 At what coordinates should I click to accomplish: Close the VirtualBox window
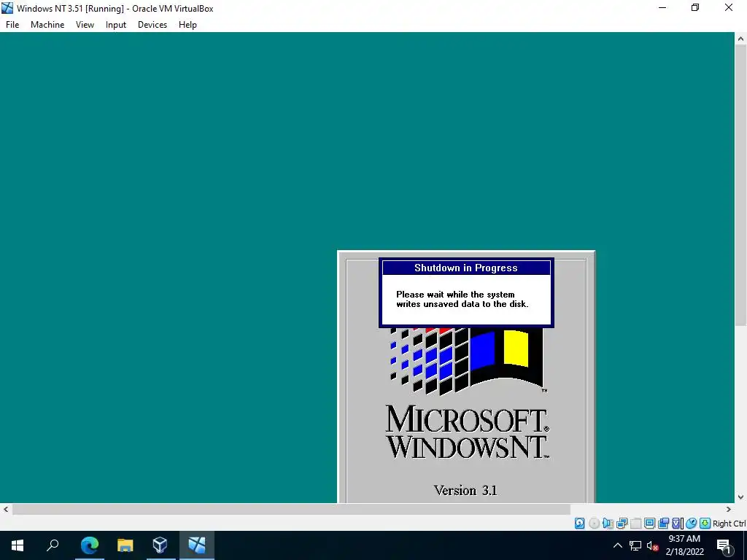(x=729, y=7)
